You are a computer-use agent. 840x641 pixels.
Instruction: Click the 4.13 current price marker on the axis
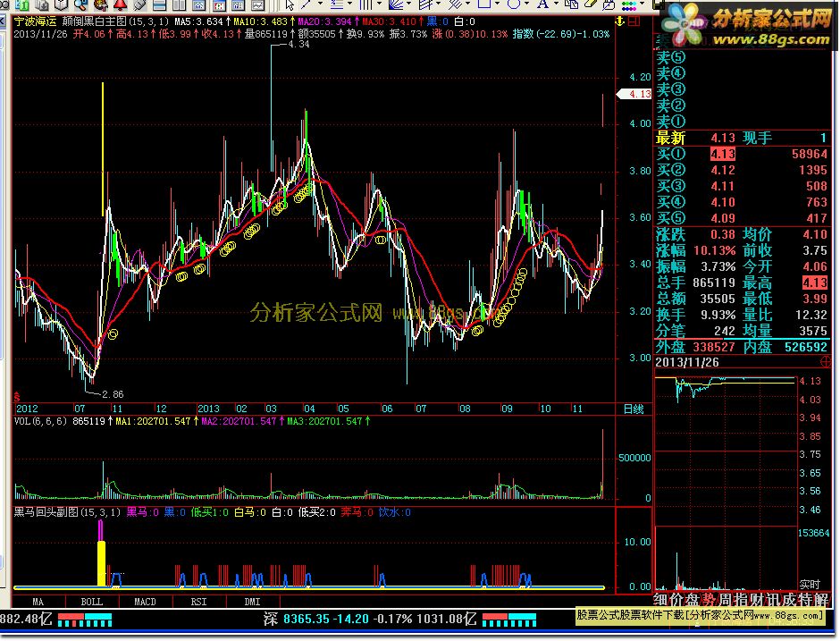click(x=634, y=94)
